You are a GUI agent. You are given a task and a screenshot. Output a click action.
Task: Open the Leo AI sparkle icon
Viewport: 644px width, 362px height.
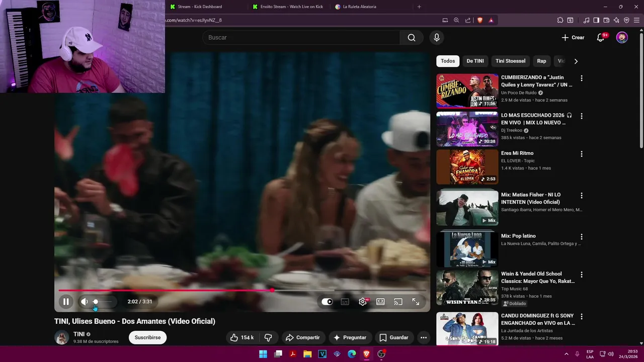[x=616, y=20]
